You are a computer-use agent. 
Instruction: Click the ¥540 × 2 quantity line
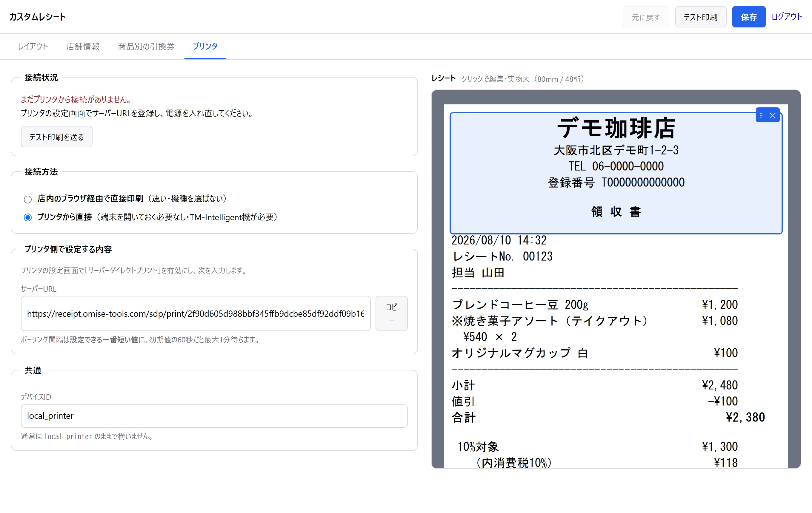pyautogui.click(x=490, y=337)
